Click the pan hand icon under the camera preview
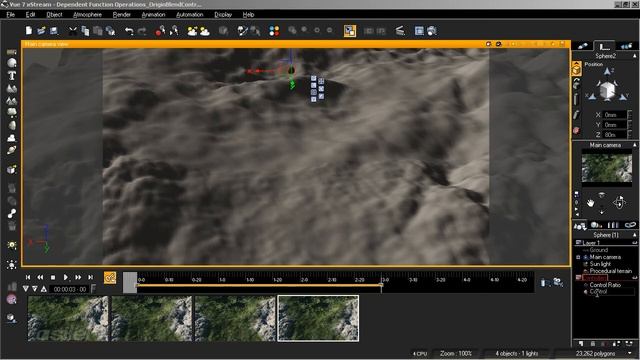Screen dimensions: 640x360 tap(590, 203)
